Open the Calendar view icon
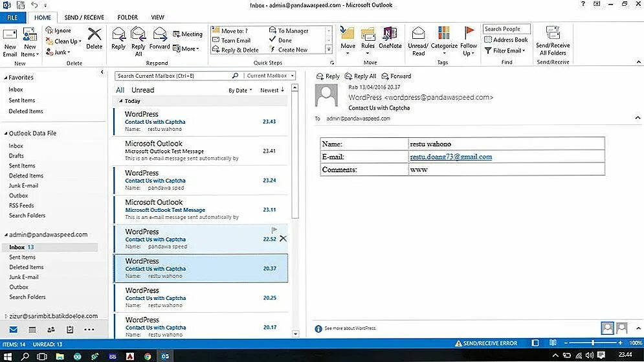 32,330
